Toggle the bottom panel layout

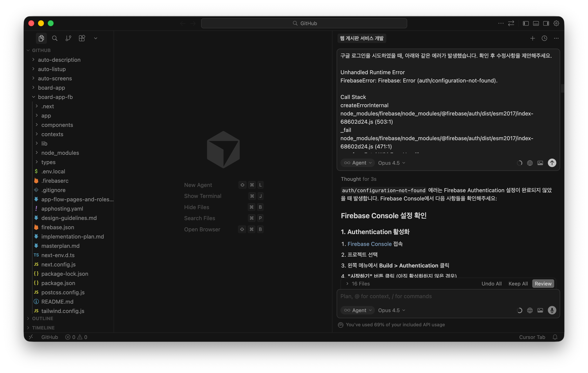[536, 23]
